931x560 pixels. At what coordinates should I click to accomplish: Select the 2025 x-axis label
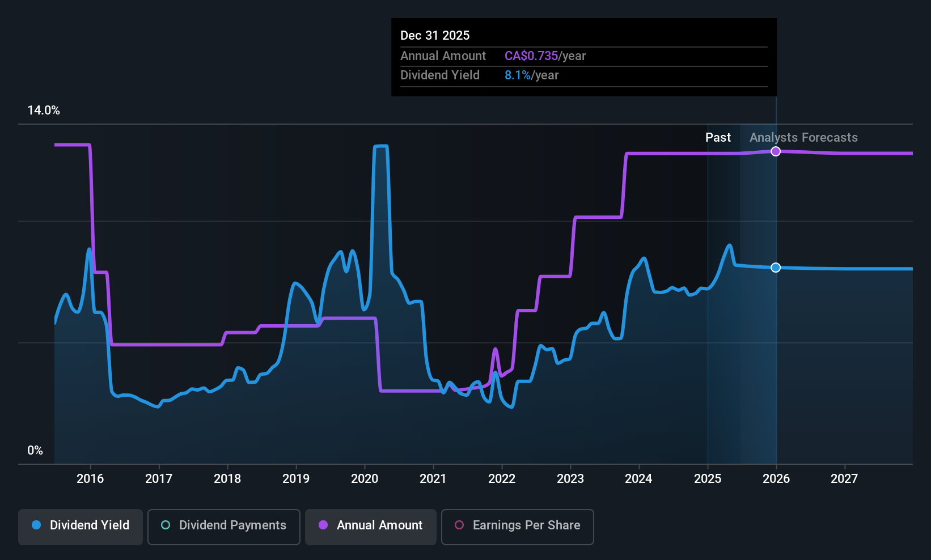(708, 479)
